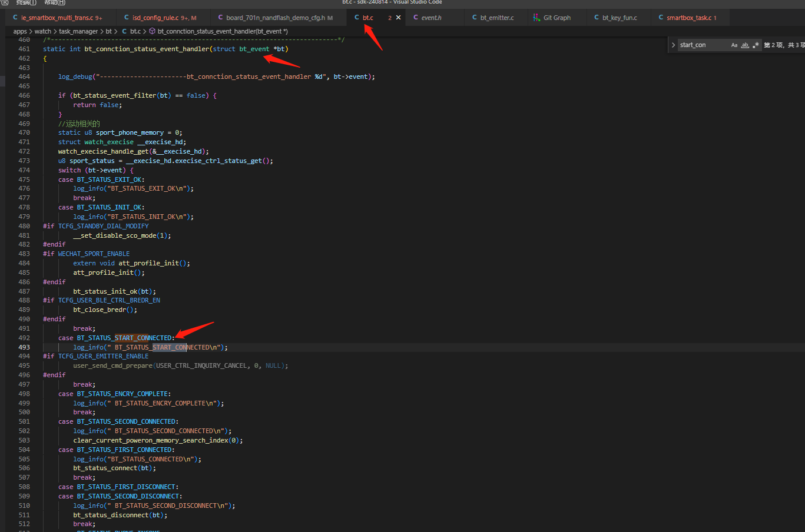Click the bt folder breadcrumb
The width and height of the screenshot is (805, 532).
[108, 31]
